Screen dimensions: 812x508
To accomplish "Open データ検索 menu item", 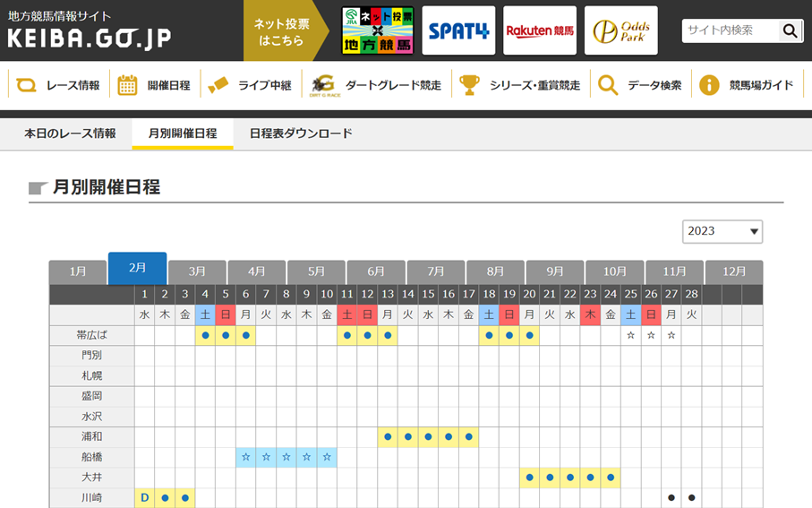I will click(640, 86).
